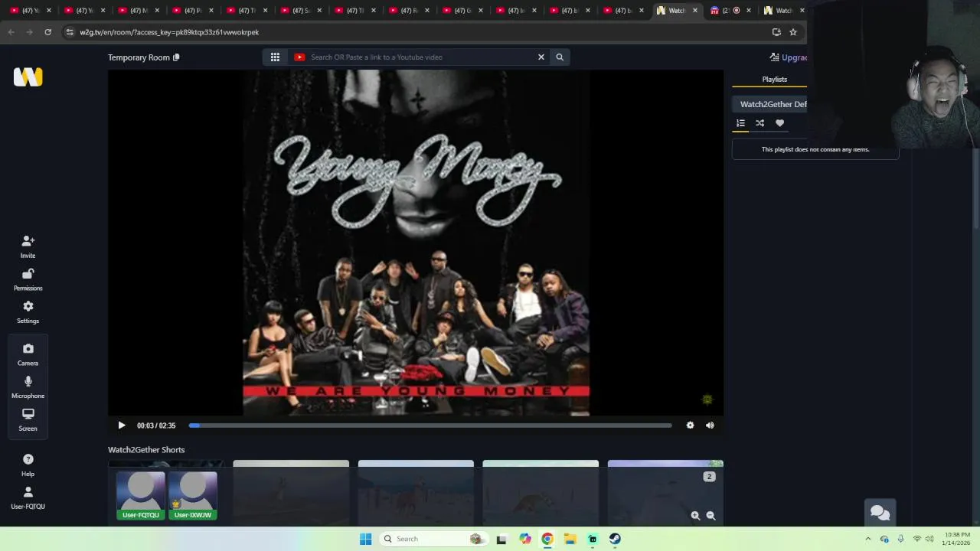Click the video progress seek bar
Screen dimensions: 980x551
pos(430,425)
